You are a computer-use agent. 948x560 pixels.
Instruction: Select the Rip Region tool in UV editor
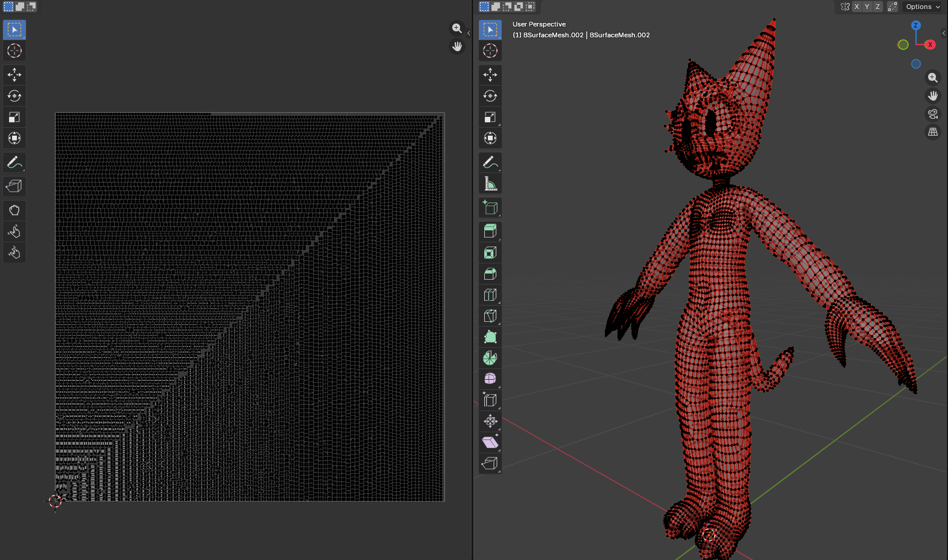(14, 186)
